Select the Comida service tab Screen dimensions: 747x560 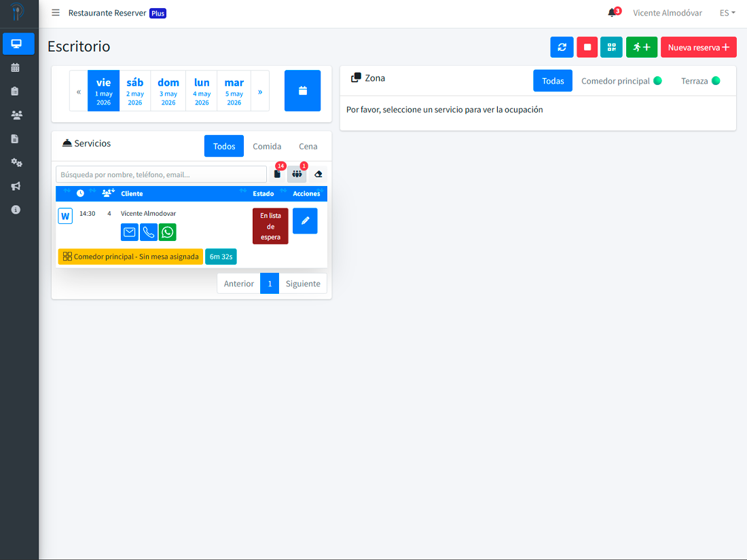pos(267,146)
